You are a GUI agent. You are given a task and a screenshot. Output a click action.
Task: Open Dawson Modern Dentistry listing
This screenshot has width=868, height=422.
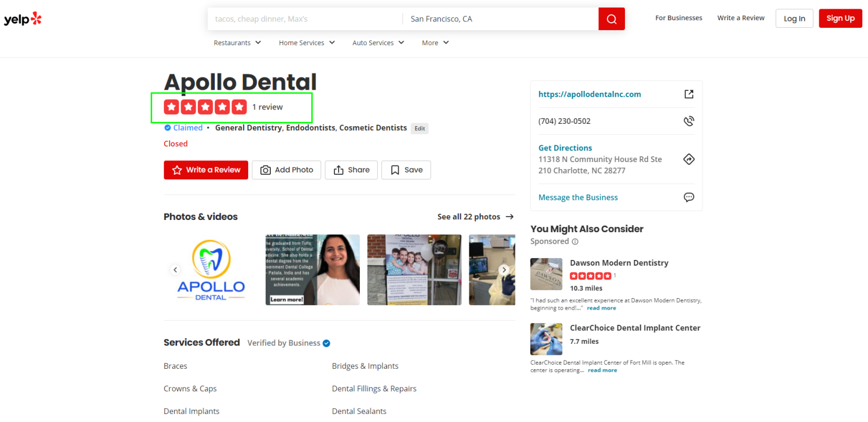[619, 263]
